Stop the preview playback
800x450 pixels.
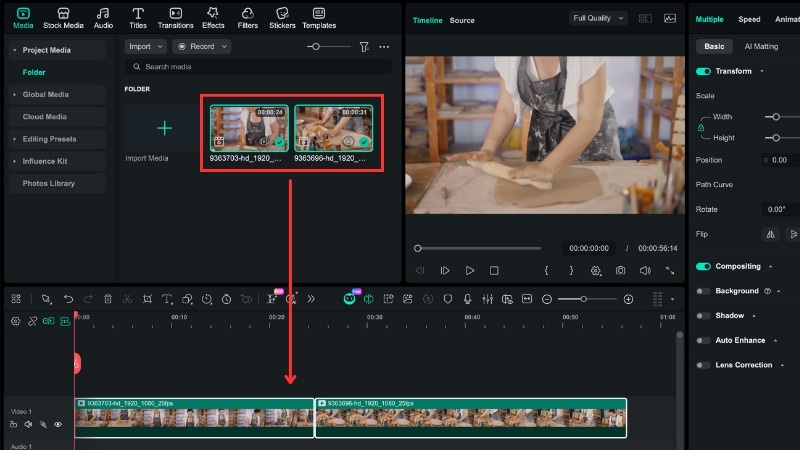pyautogui.click(x=494, y=270)
